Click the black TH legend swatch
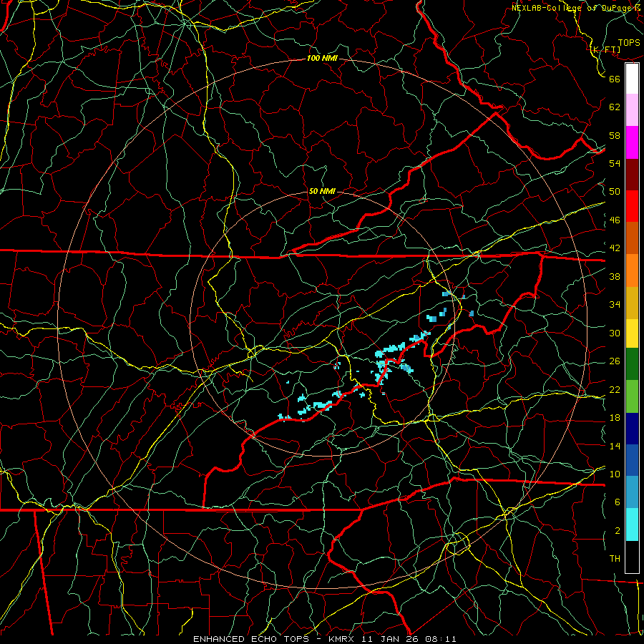Screen dimensions: 644x644 click(x=632, y=557)
